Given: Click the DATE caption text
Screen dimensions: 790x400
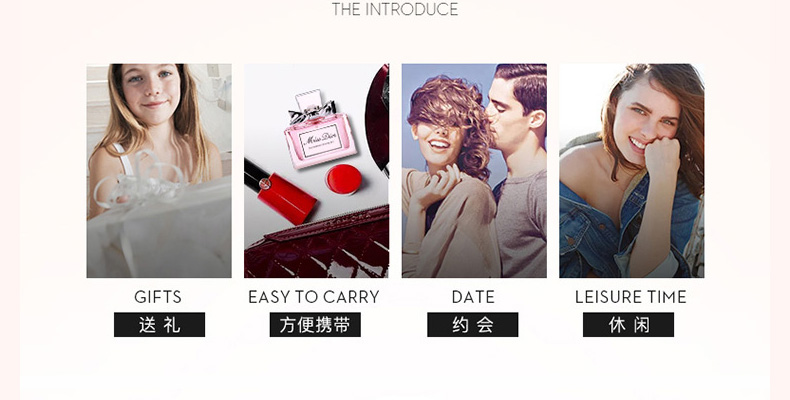Looking at the screenshot, I should (x=473, y=297).
